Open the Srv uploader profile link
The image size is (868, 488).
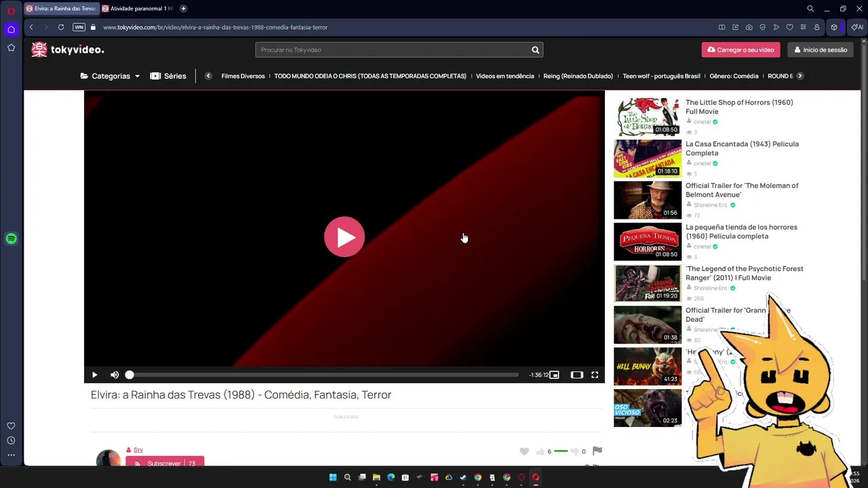[x=138, y=450]
